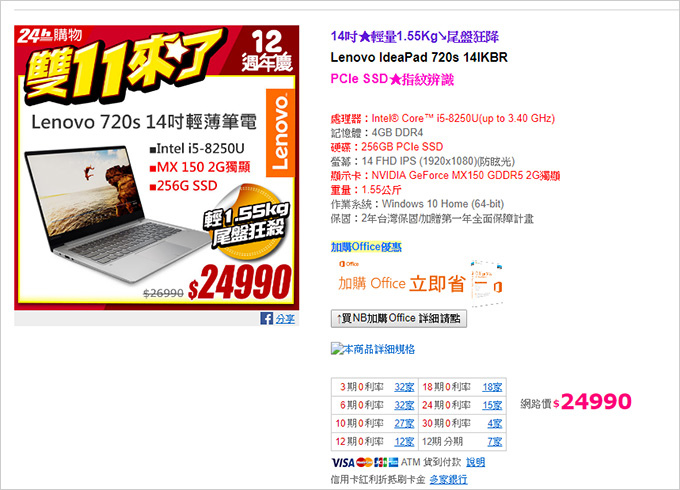Open 15家 banks for 24期0利率
Viewport: 680px width, 490px height.
[x=492, y=405]
